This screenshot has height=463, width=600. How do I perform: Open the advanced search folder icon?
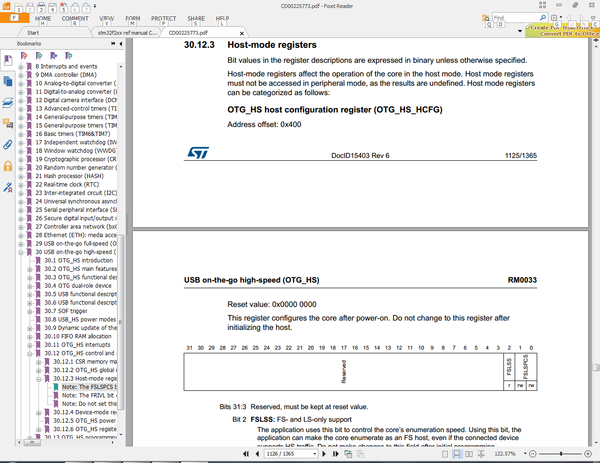[x=486, y=18]
